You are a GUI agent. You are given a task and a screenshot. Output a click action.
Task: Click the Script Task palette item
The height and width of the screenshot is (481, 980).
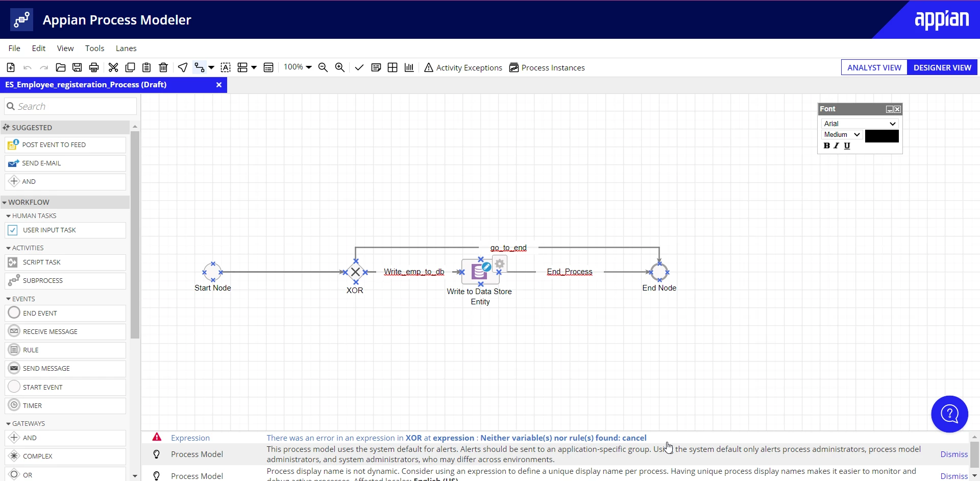[65, 262]
